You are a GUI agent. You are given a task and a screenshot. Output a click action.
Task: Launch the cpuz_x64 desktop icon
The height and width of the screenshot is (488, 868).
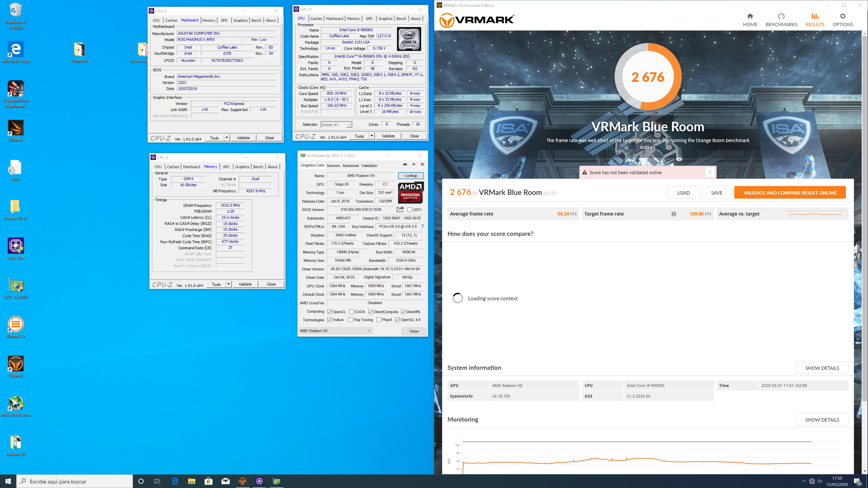(x=16, y=249)
